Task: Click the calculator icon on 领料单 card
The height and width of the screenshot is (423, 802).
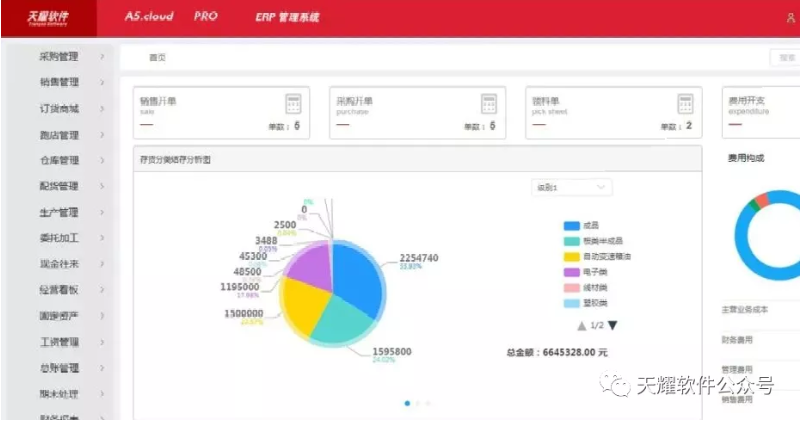Action: point(685,104)
